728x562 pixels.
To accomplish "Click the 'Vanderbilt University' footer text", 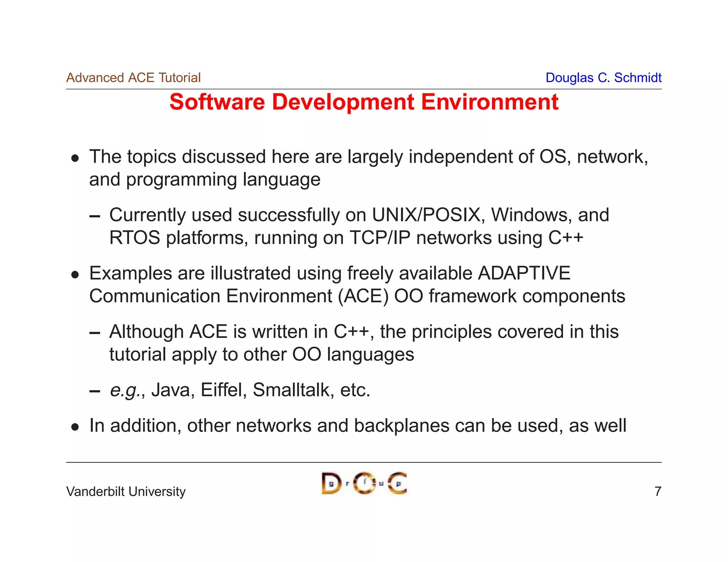I will pos(126,491).
